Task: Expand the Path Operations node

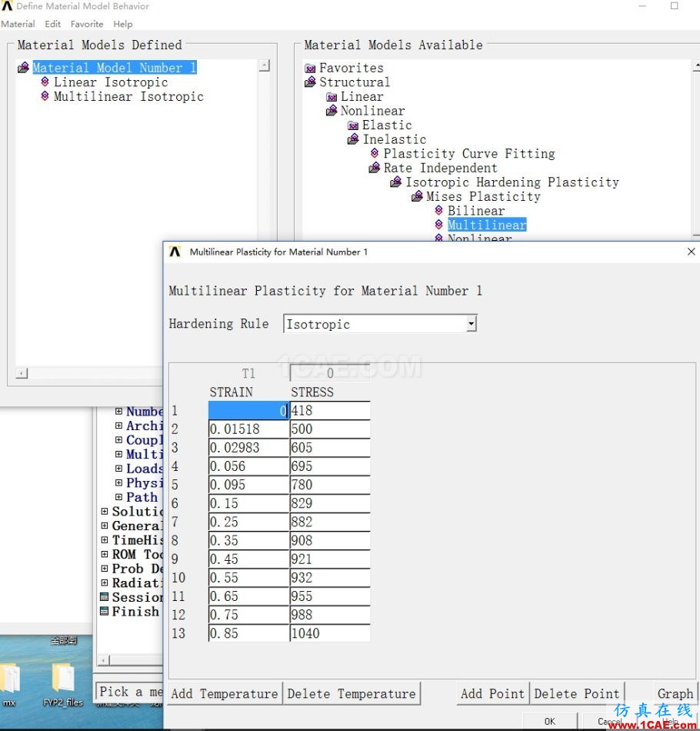Action: [x=118, y=497]
